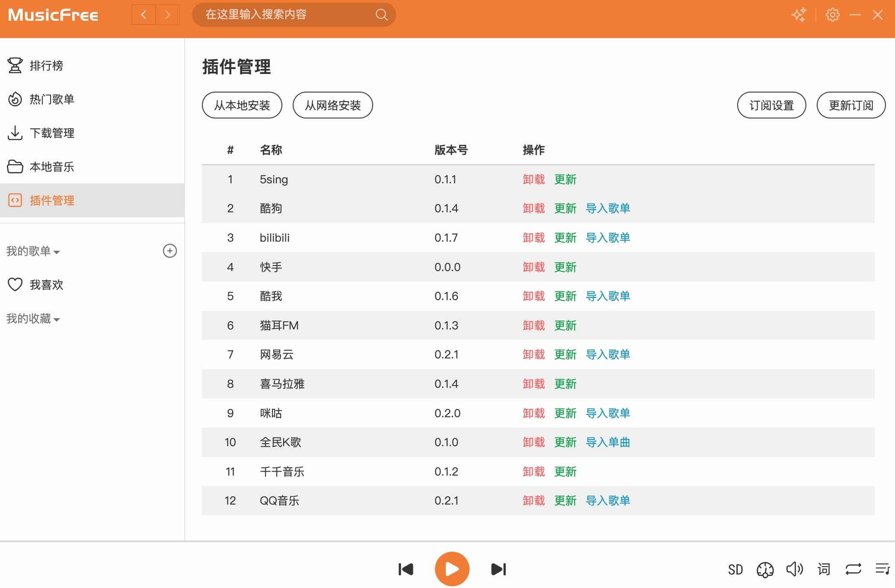The image size is (895, 588).
Task: Click 从本地安装 button
Action: (x=242, y=105)
